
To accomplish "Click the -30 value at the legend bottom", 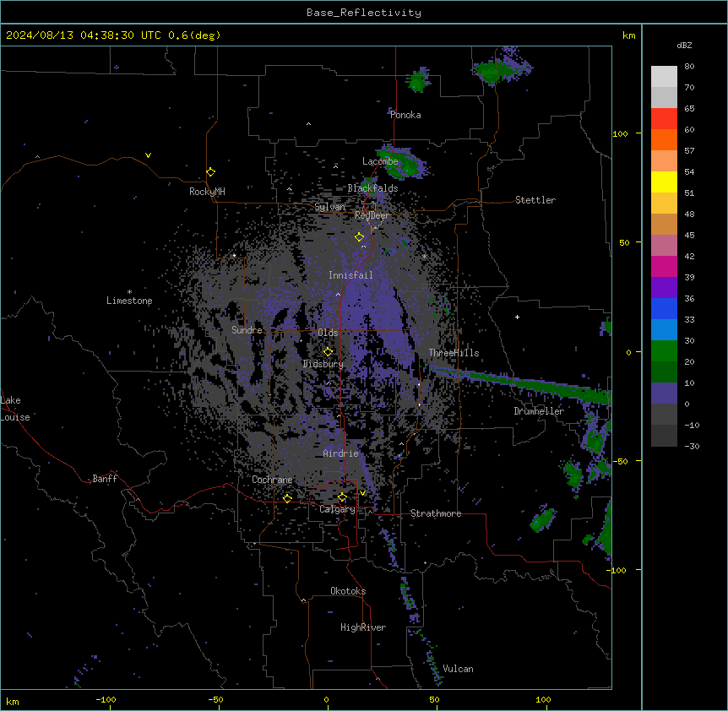I will 692,447.
